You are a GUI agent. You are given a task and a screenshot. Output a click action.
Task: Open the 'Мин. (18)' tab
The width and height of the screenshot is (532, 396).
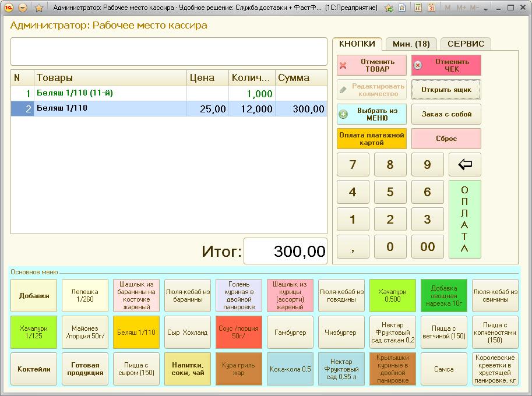411,44
